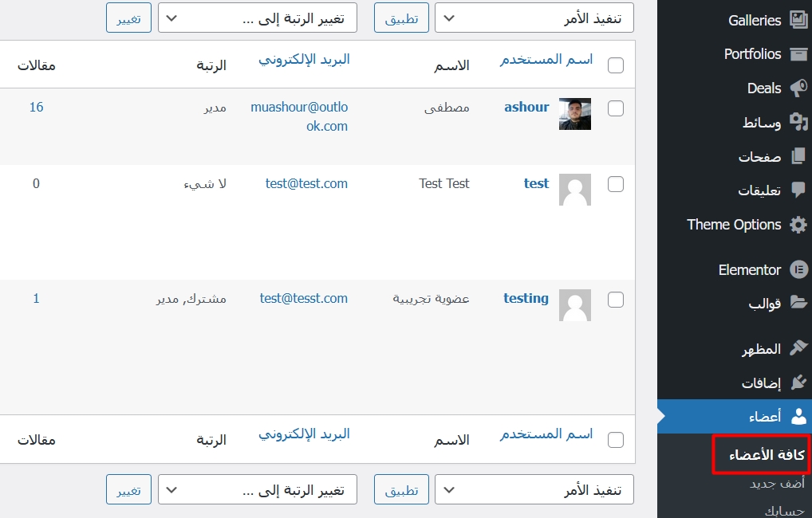Click the avatar beside user test
812x518 pixels.
[575, 190]
